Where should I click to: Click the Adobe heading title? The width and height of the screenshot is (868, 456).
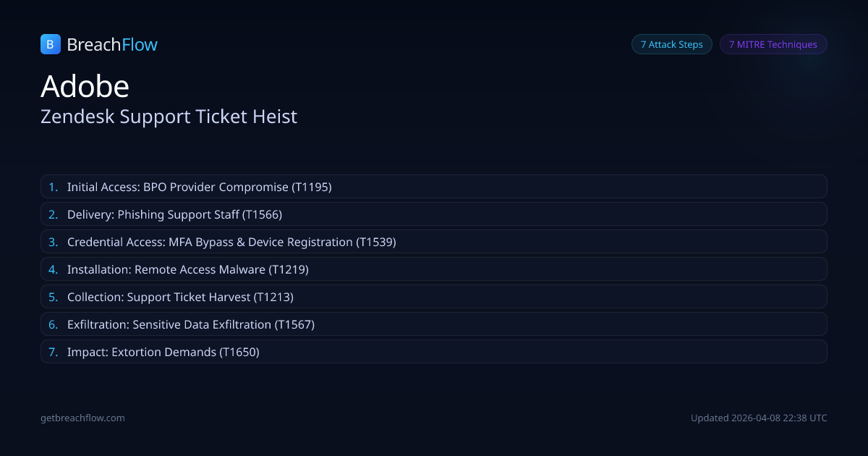[x=85, y=87]
